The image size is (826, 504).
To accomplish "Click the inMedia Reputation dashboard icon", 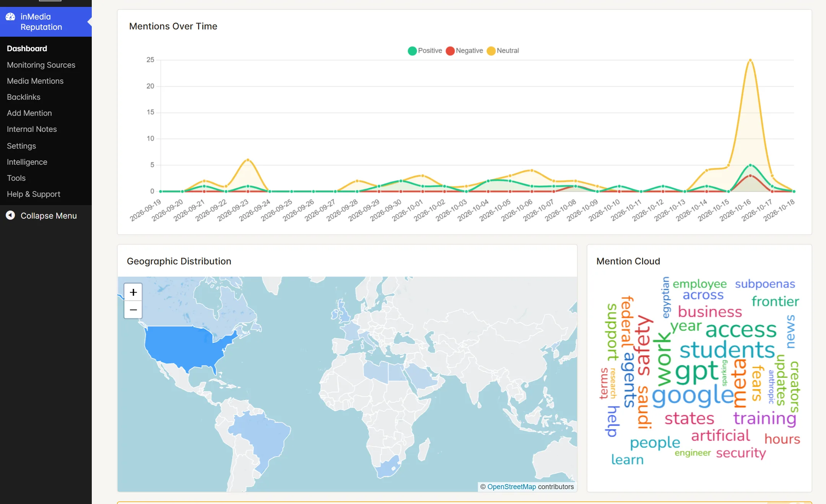I will click(x=10, y=17).
